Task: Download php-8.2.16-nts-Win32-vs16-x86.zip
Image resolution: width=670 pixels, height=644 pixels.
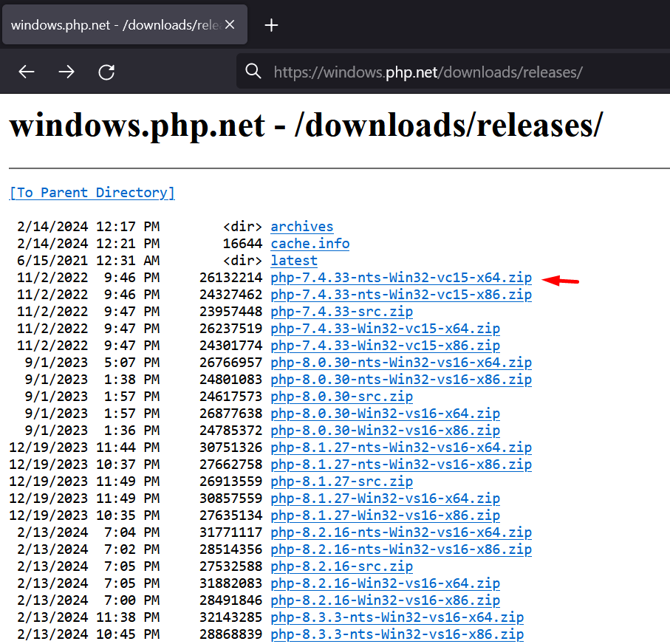Action: click(x=401, y=549)
